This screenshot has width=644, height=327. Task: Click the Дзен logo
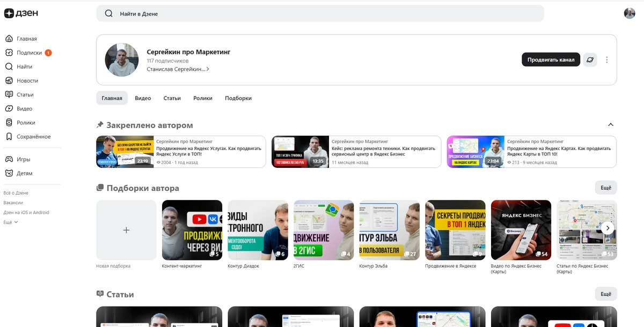(21, 13)
